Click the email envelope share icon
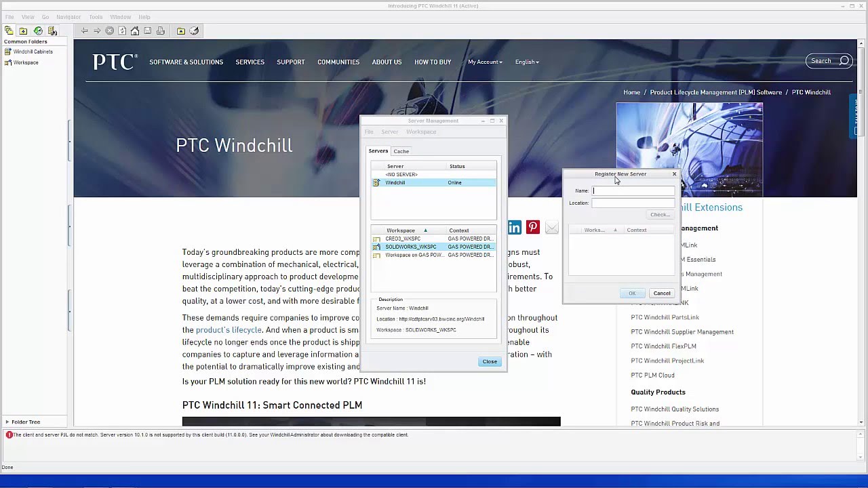Viewport: 868px width, 488px height. 551,228
